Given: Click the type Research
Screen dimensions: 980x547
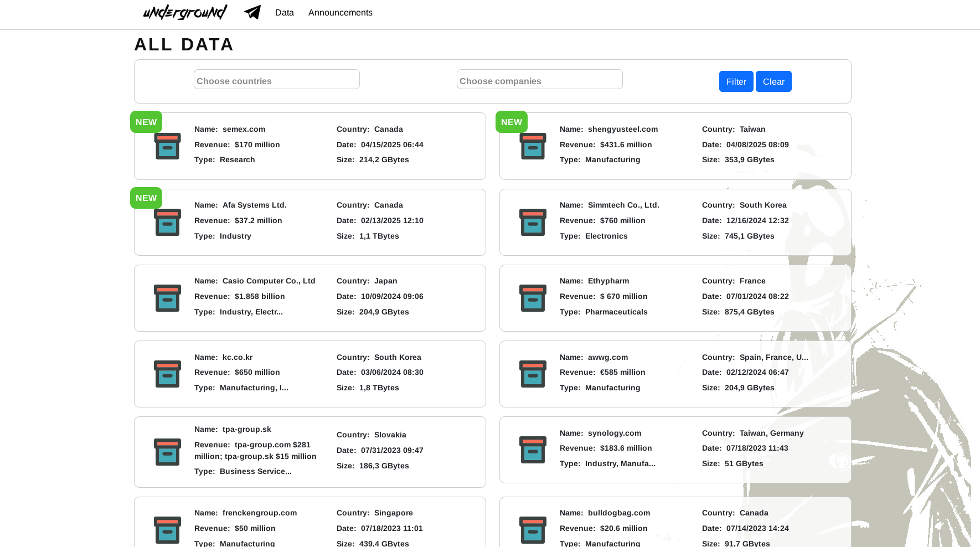Looking at the screenshot, I should [x=238, y=159].
